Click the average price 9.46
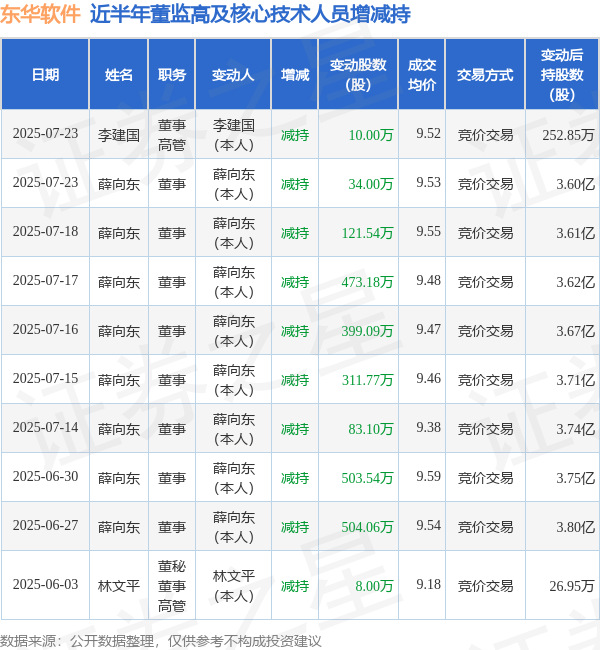This screenshot has width=600, height=650. [x=428, y=378]
